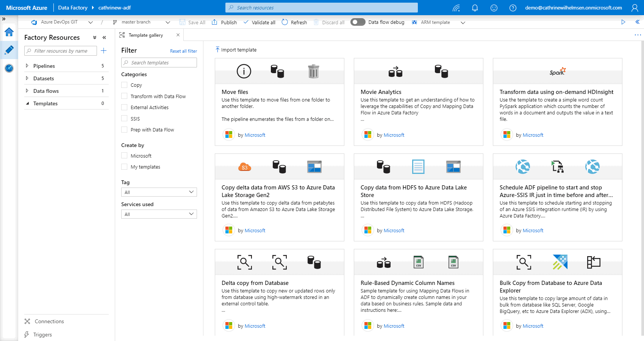644x341 pixels.
Task: Tick the My templates checkbox
Action: pos(124,167)
